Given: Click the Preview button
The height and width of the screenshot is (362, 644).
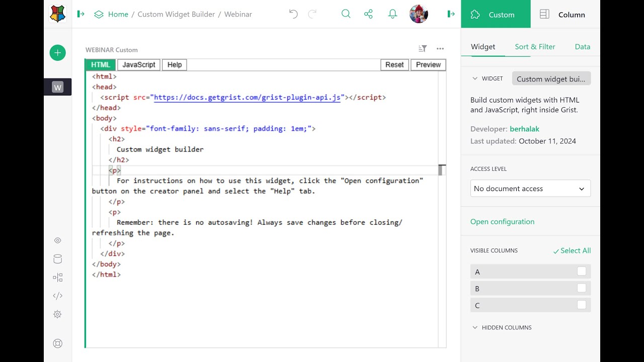Looking at the screenshot, I should (x=428, y=65).
